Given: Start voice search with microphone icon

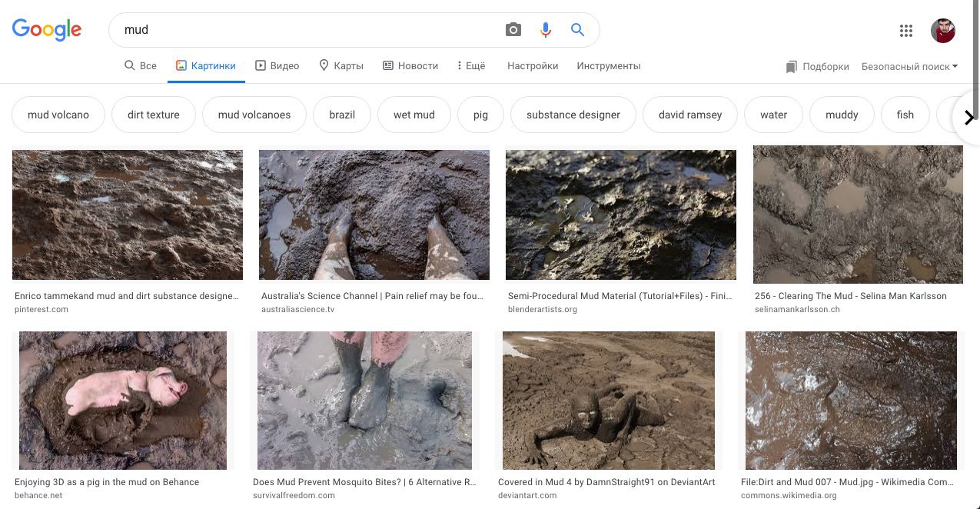Looking at the screenshot, I should click(546, 30).
